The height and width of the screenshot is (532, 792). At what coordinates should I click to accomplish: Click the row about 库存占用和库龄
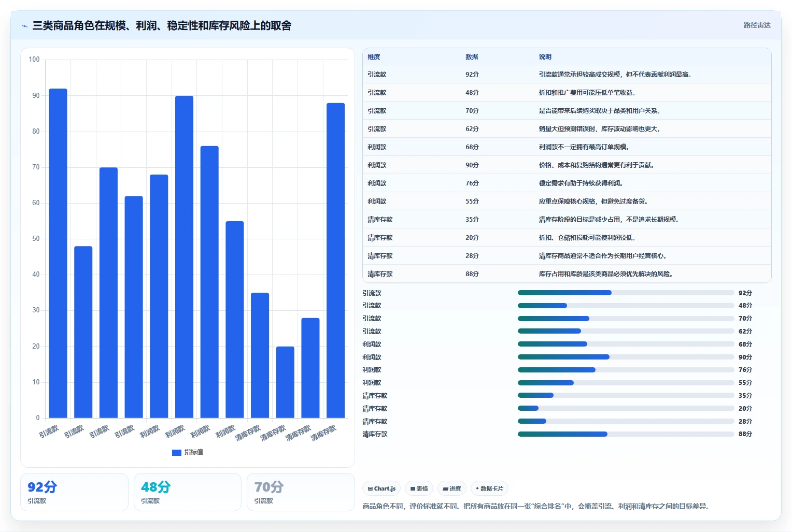coord(567,274)
